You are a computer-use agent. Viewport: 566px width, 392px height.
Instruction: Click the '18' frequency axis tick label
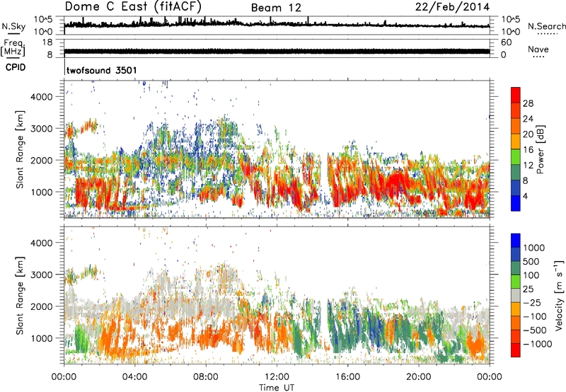47,42
